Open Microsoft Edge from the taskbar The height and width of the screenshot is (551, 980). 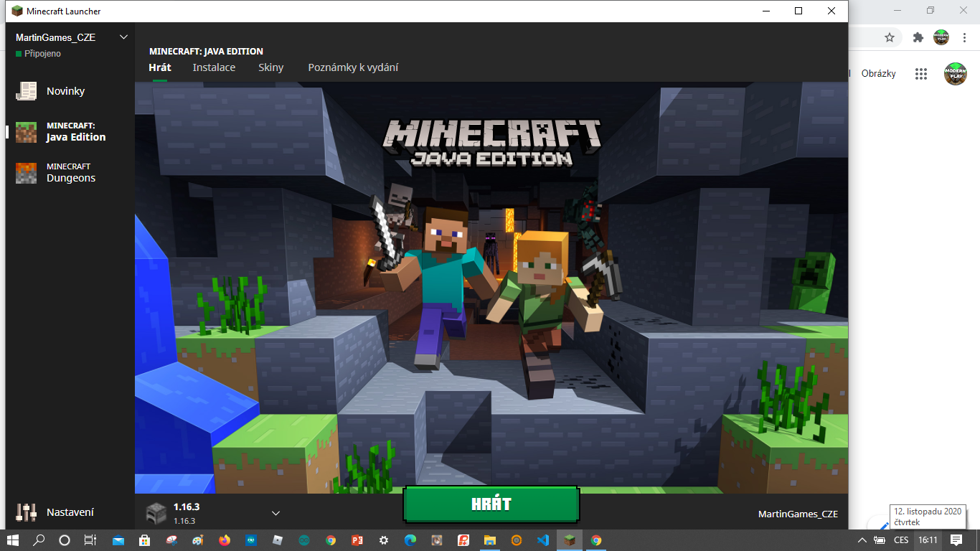coord(410,540)
